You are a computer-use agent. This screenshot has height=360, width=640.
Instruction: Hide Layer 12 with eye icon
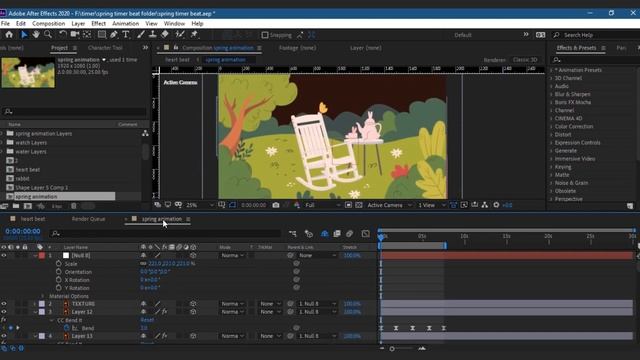click(4, 312)
